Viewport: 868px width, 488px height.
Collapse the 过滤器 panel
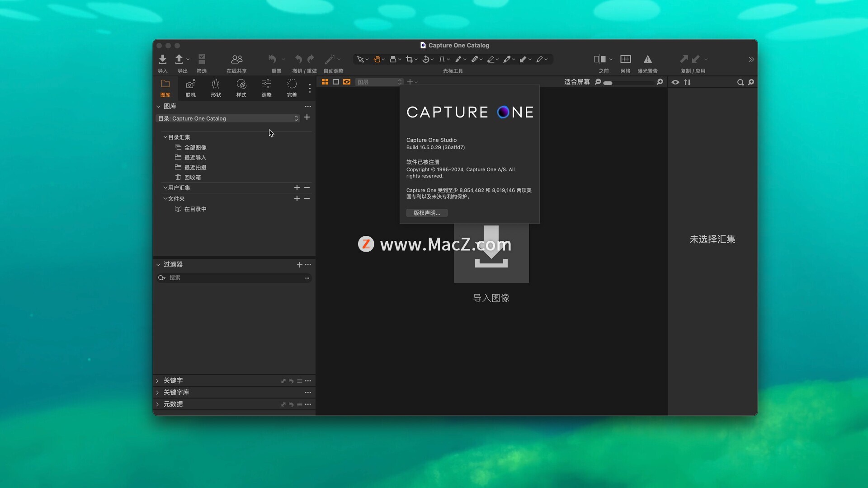pos(158,265)
